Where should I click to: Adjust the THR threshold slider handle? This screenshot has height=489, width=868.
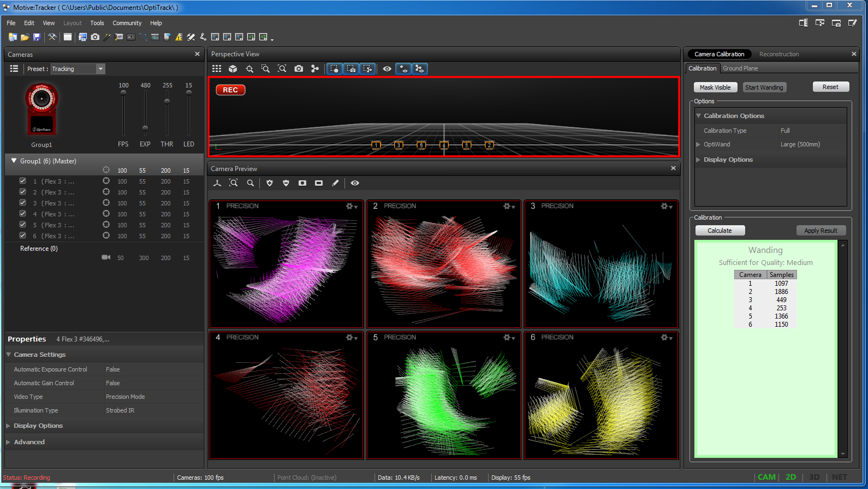tap(167, 101)
